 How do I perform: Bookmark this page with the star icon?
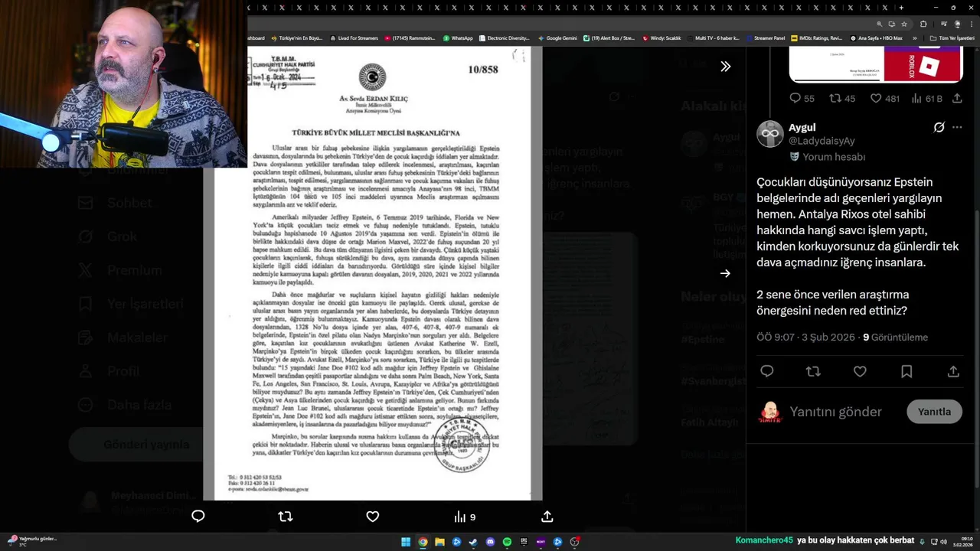click(x=904, y=24)
